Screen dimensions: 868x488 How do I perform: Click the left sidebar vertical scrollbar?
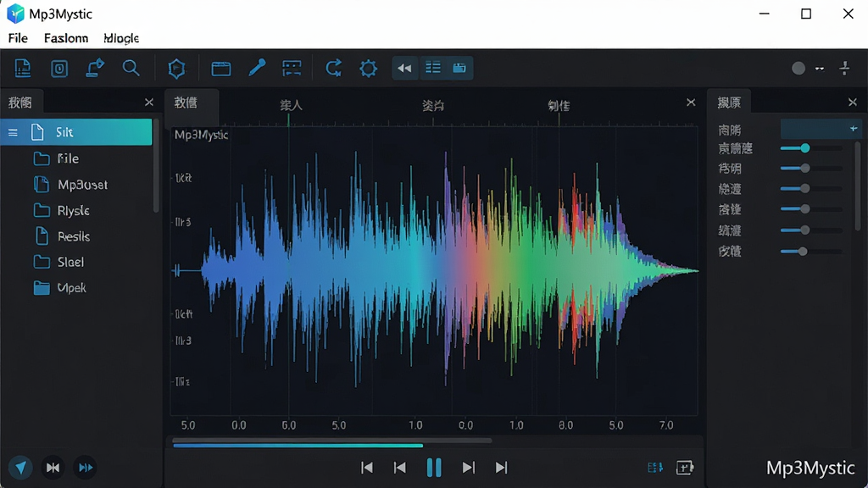(x=156, y=166)
